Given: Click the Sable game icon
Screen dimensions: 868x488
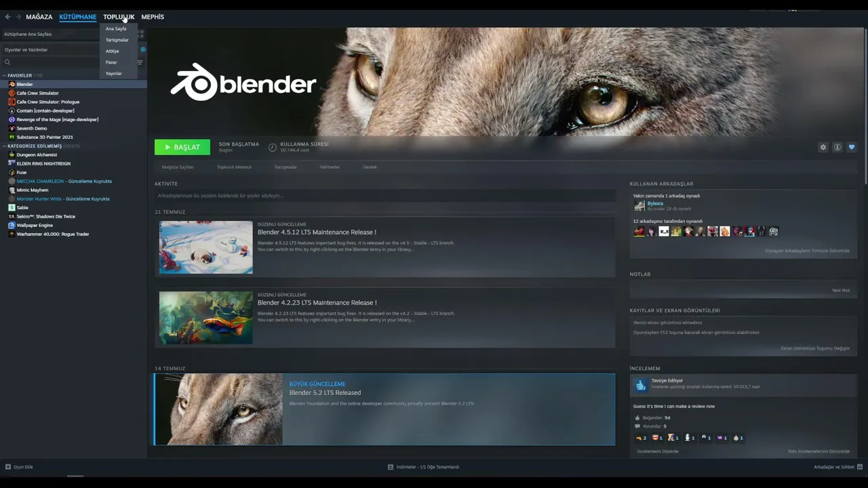Looking at the screenshot, I should (x=12, y=207).
